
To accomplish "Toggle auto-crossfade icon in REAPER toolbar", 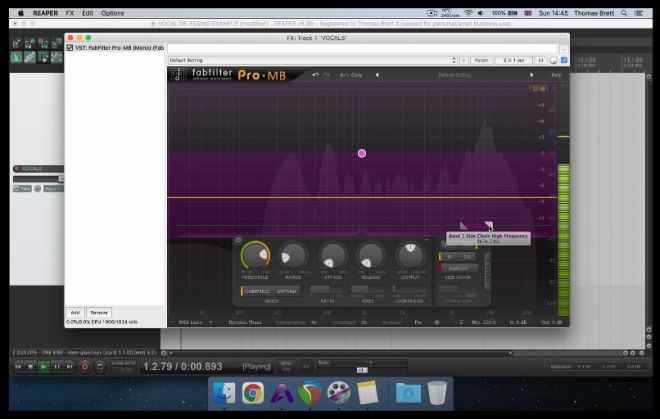I will tap(16, 57).
